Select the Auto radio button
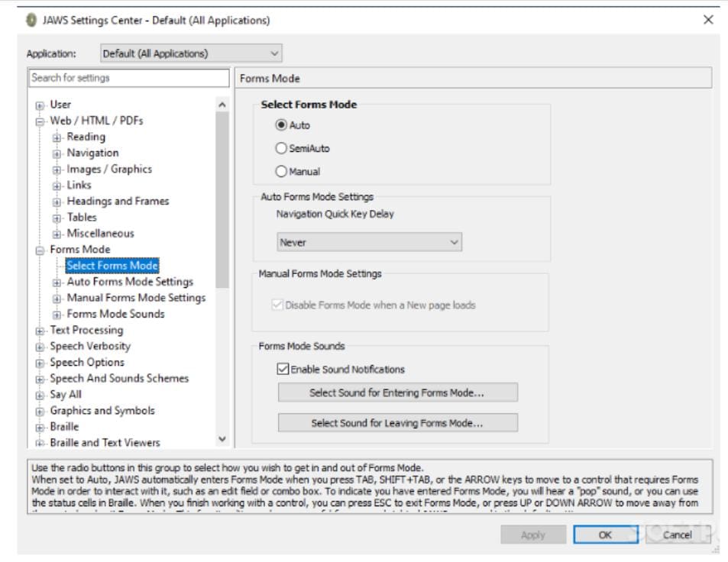The image size is (728, 562). [x=280, y=125]
